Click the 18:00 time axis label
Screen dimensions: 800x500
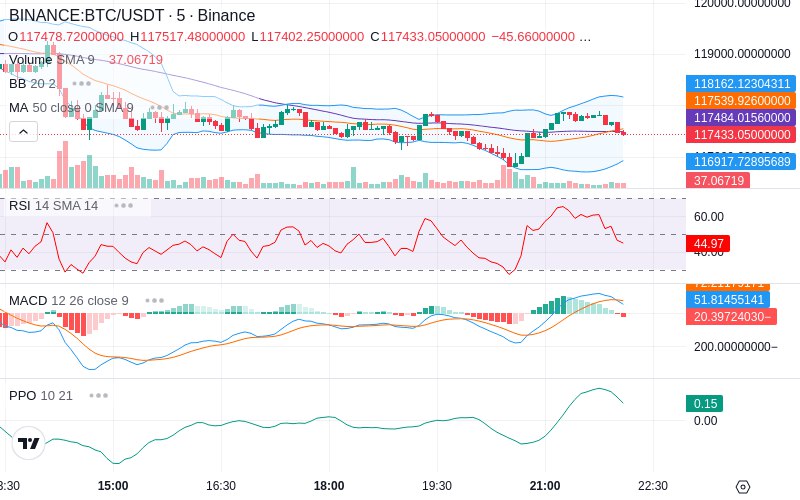[329, 486]
